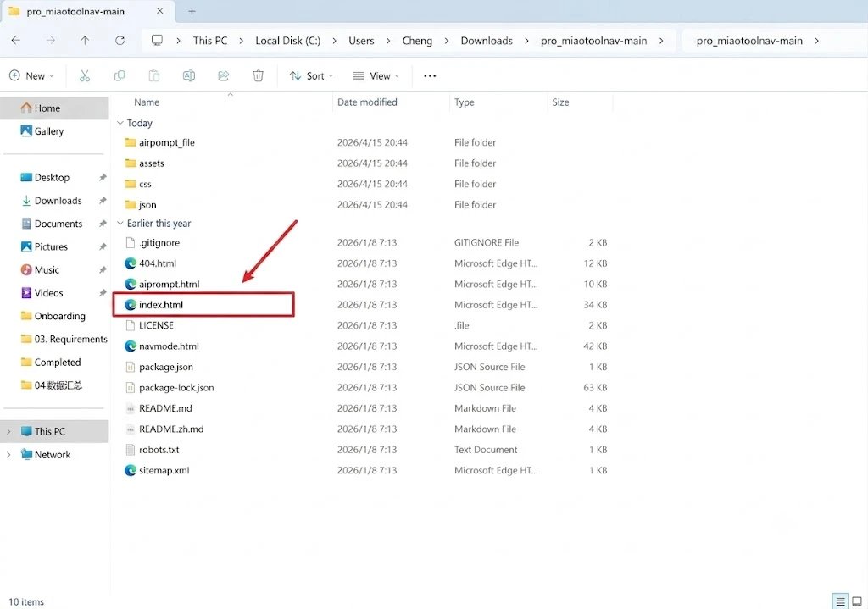Open the Sort dropdown menu
Image resolution: width=868 pixels, height=609 pixels.
click(312, 75)
